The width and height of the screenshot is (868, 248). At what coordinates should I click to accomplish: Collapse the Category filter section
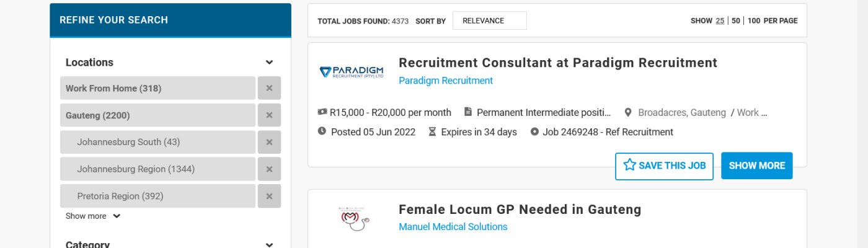point(269,245)
